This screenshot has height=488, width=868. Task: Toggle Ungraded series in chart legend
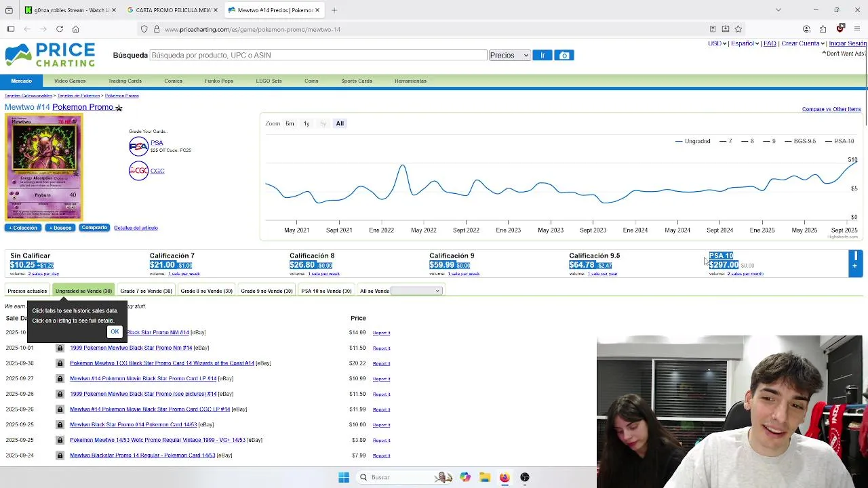[692, 141]
